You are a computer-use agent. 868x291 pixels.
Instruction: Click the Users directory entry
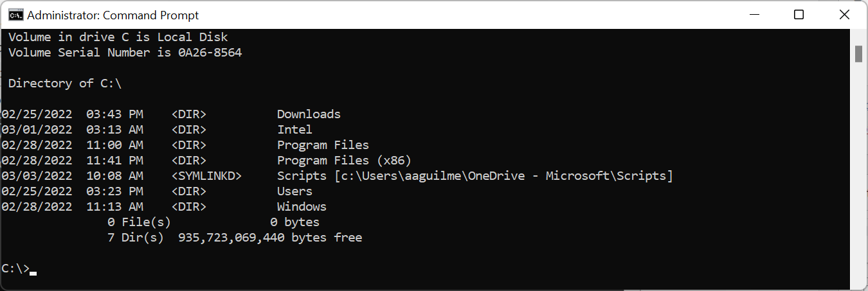294,191
